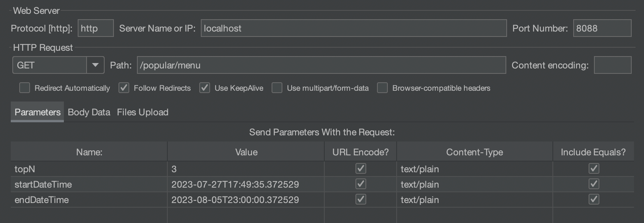Image resolution: width=644 pixels, height=223 pixels.
Task: Toggle URL Encode for endDateTime parameter
Action: click(360, 200)
